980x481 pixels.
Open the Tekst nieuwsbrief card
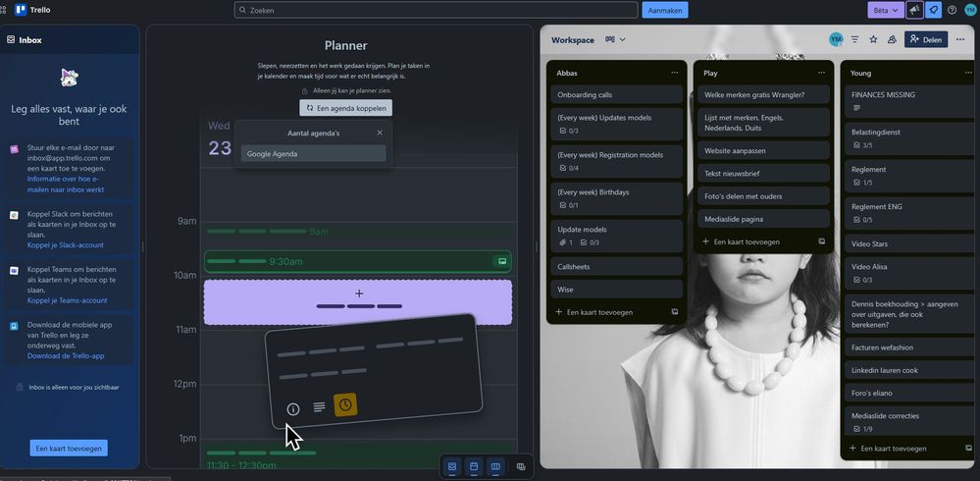(x=763, y=174)
